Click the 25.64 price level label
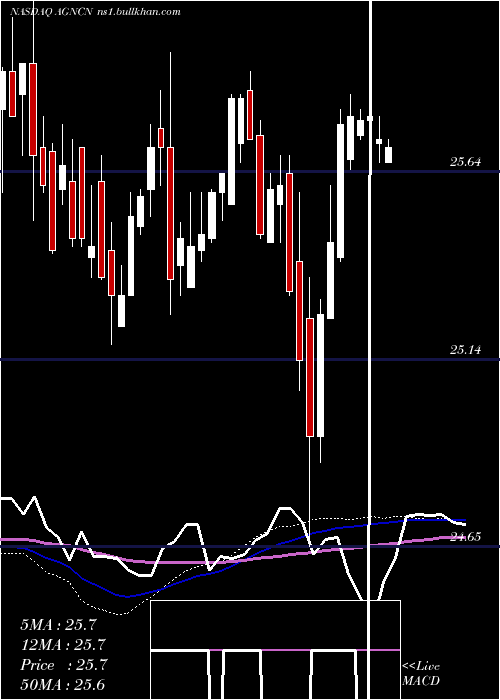Viewport: 500px width, 700px height. pos(465,162)
